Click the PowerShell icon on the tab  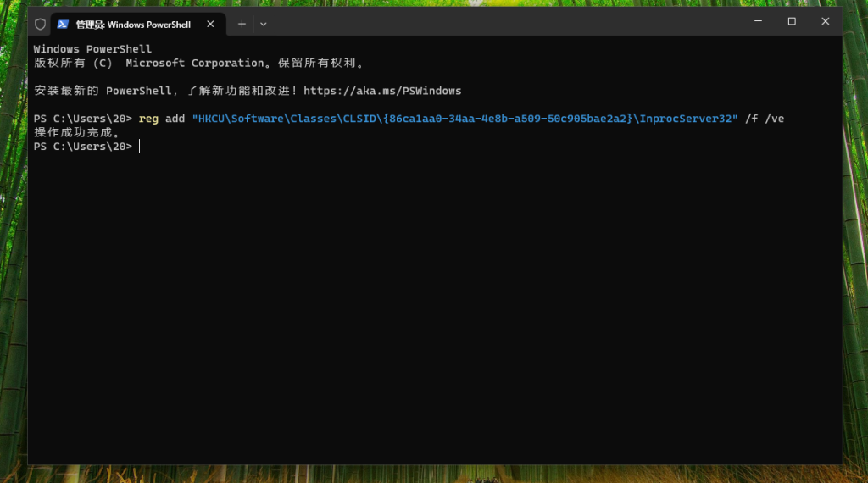pyautogui.click(x=63, y=25)
